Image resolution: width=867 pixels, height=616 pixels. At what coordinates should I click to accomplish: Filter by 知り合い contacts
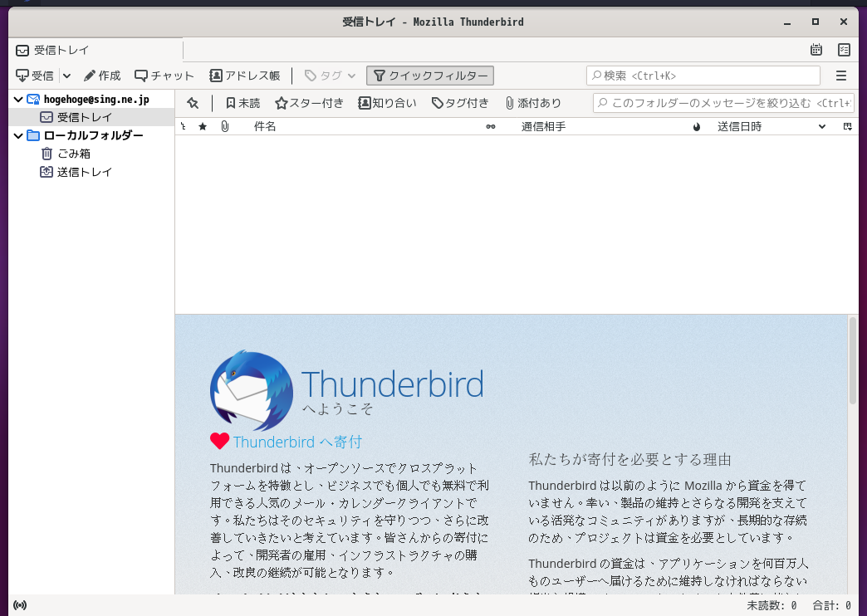(x=388, y=103)
